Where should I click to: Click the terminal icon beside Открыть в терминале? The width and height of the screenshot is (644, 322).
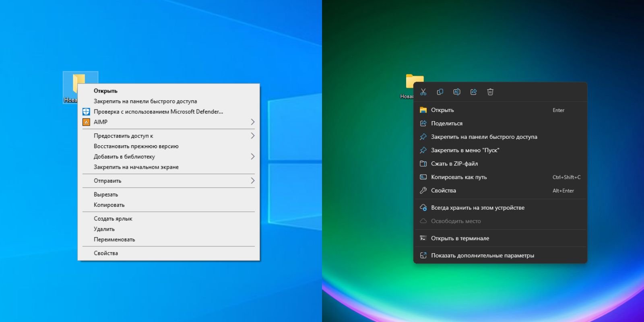click(x=423, y=238)
